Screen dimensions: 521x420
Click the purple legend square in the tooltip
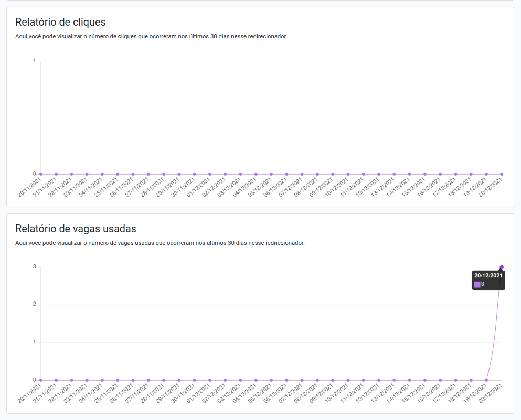click(x=477, y=284)
